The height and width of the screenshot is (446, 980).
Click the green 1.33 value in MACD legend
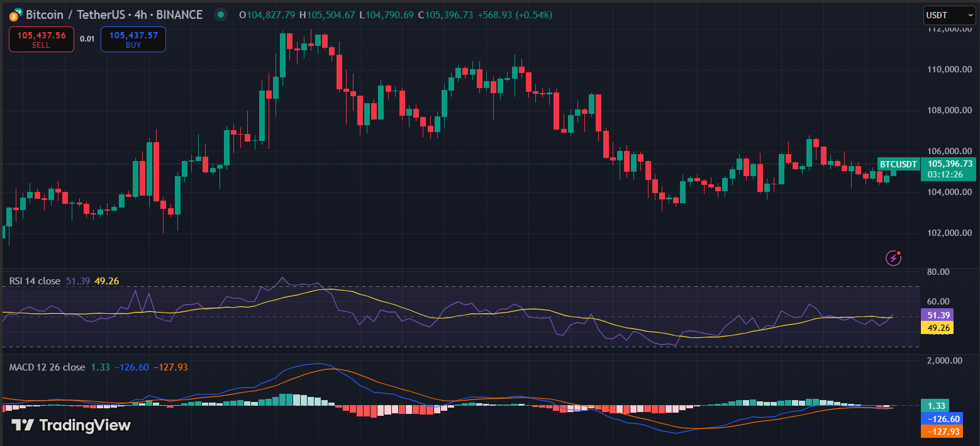(x=101, y=367)
